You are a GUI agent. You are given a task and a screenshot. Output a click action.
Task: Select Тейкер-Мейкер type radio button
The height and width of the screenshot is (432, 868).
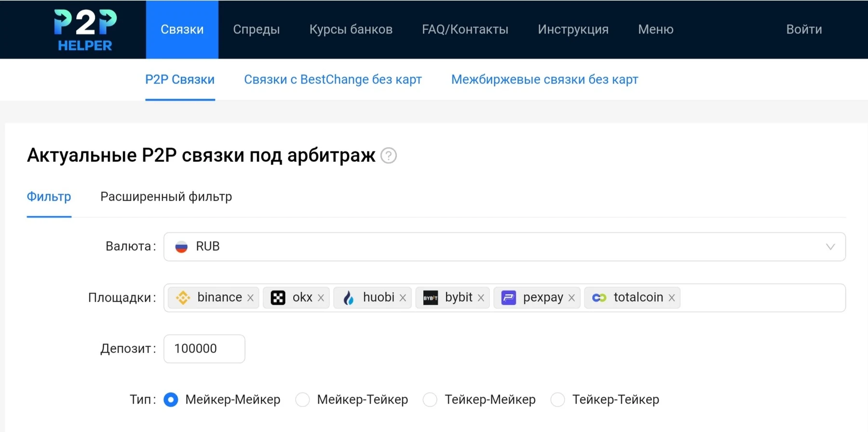point(430,400)
